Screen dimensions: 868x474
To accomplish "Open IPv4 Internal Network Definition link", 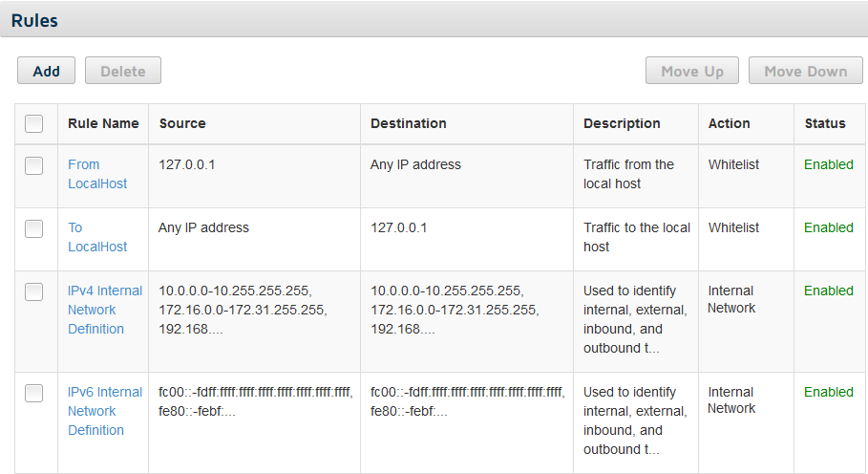I will point(105,310).
